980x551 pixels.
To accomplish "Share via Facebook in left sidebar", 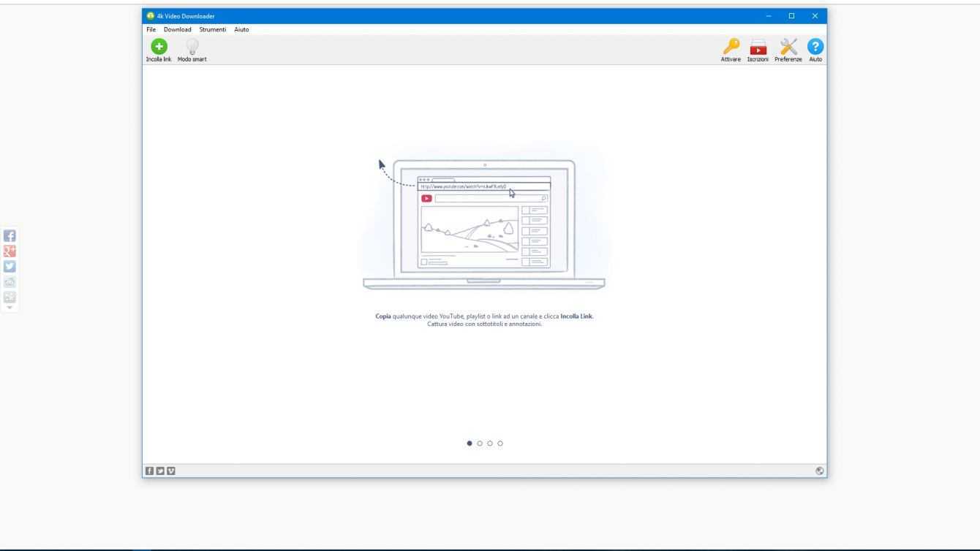I will [10, 236].
